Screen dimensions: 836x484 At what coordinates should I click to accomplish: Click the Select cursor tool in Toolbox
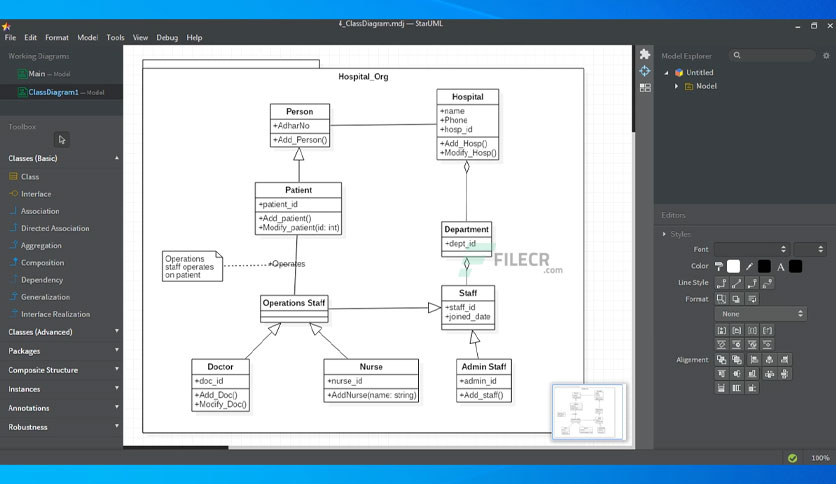click(62, 140)
